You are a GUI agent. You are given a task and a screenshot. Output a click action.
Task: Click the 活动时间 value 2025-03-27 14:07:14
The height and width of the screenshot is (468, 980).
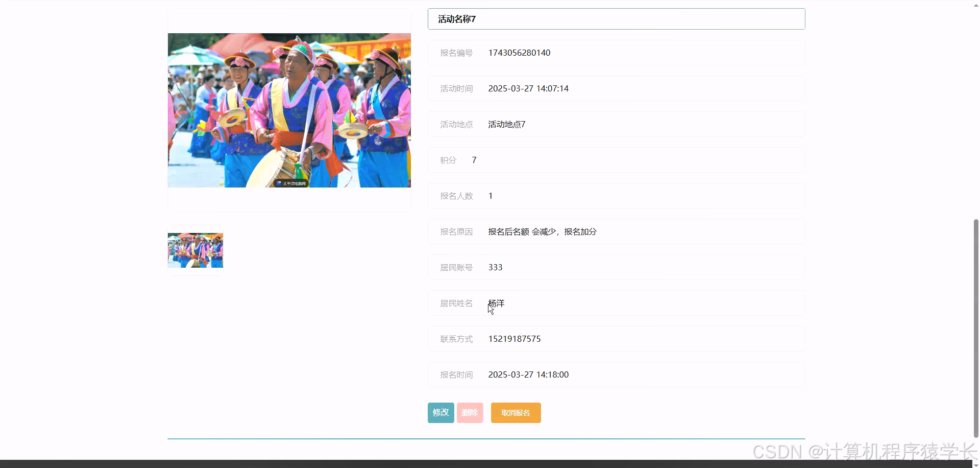coord(528,88)
